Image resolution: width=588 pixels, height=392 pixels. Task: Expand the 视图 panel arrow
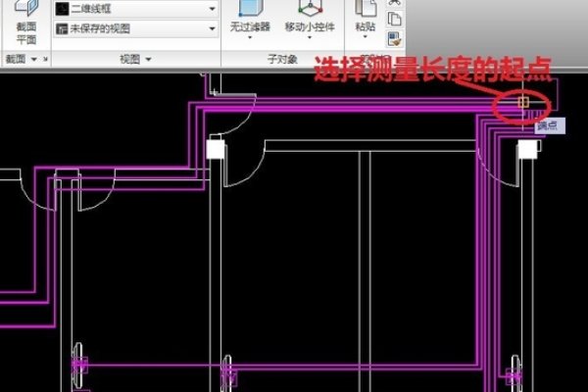coord(148,60)
